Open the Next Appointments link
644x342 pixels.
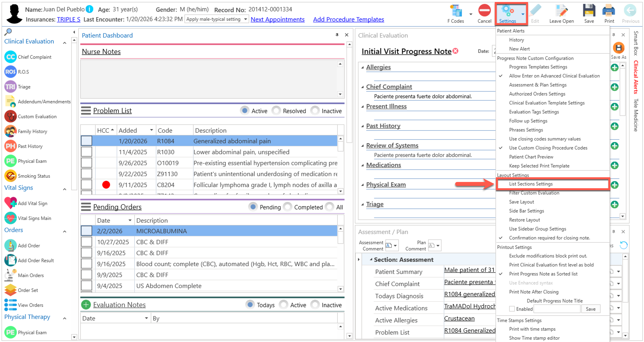(x=278, y=19)
